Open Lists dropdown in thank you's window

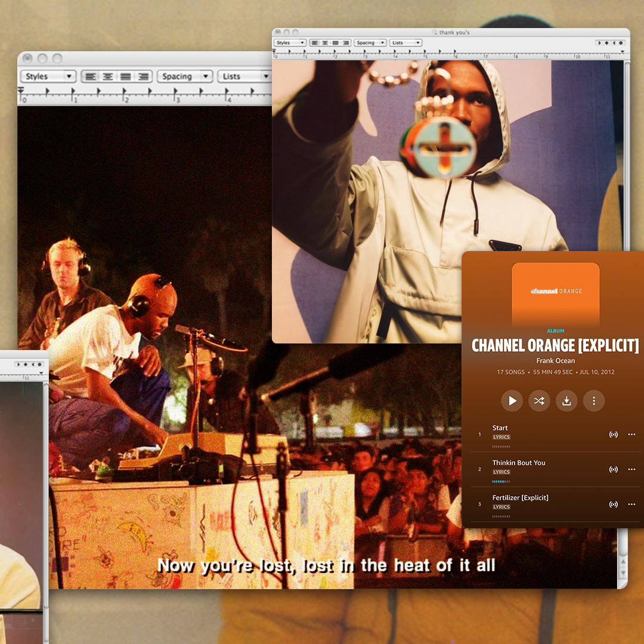click(x=406, y=43)
